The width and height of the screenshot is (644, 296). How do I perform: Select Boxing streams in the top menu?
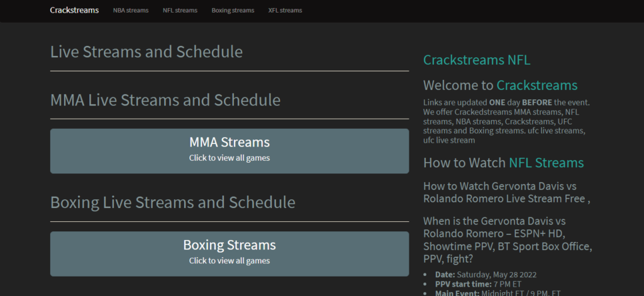(x=233, y=10)
